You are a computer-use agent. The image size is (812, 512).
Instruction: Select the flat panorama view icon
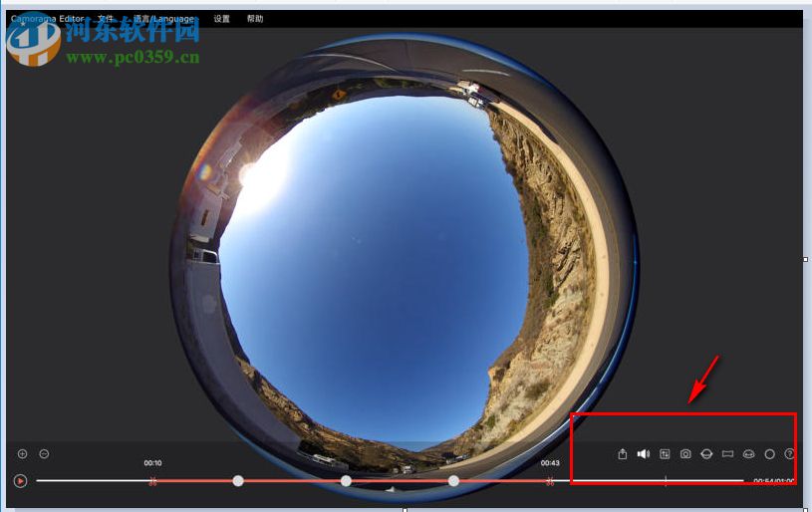727,454
